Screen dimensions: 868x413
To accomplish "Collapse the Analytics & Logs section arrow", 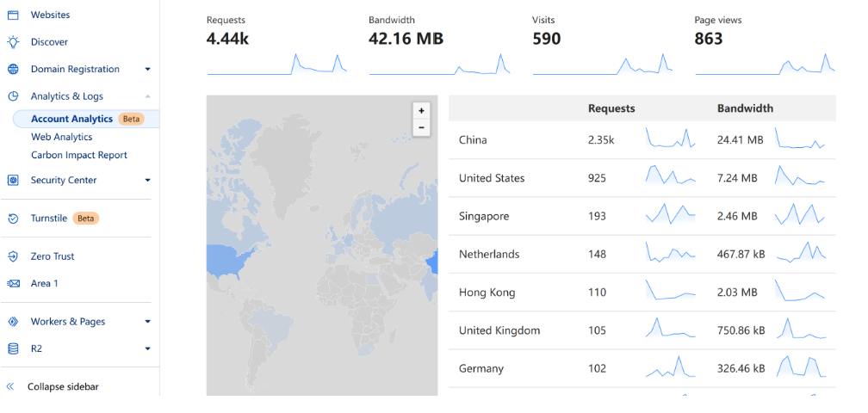I will pyautogui.click(x=147, y=96).
